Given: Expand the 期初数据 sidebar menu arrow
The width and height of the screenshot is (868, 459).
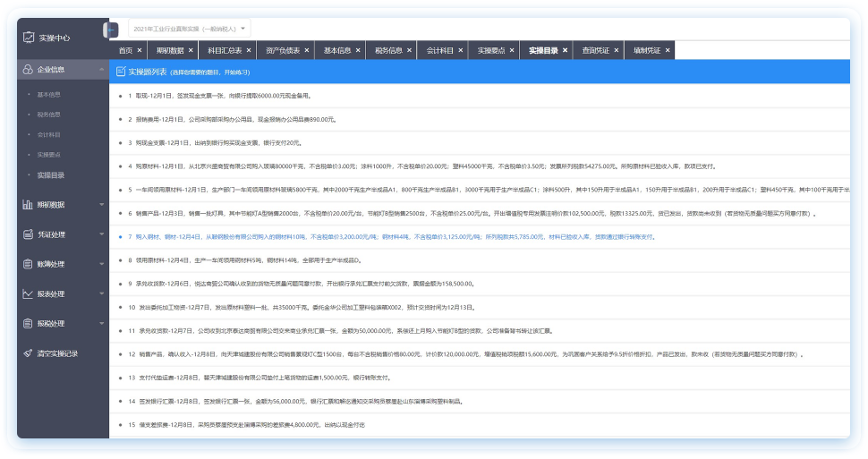Looking at the screenshot, I should (101, 204).
